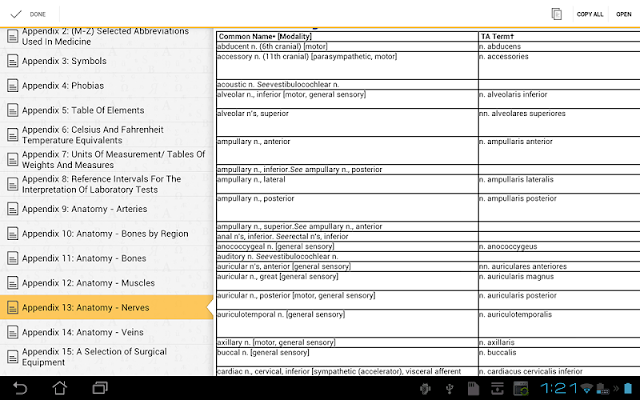Tap the Android Home navigation button

pos(60,388)
